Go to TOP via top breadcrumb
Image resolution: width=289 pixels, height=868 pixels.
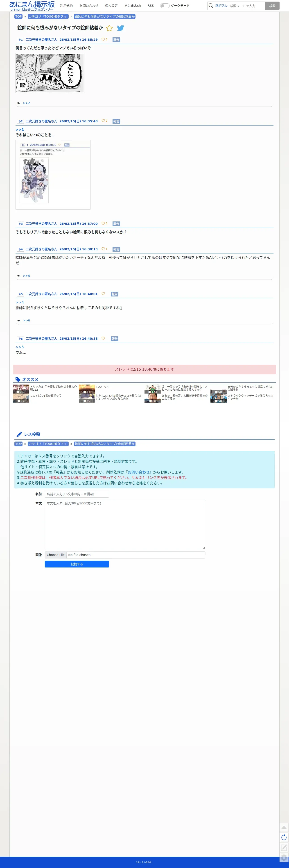pos(18,16)
